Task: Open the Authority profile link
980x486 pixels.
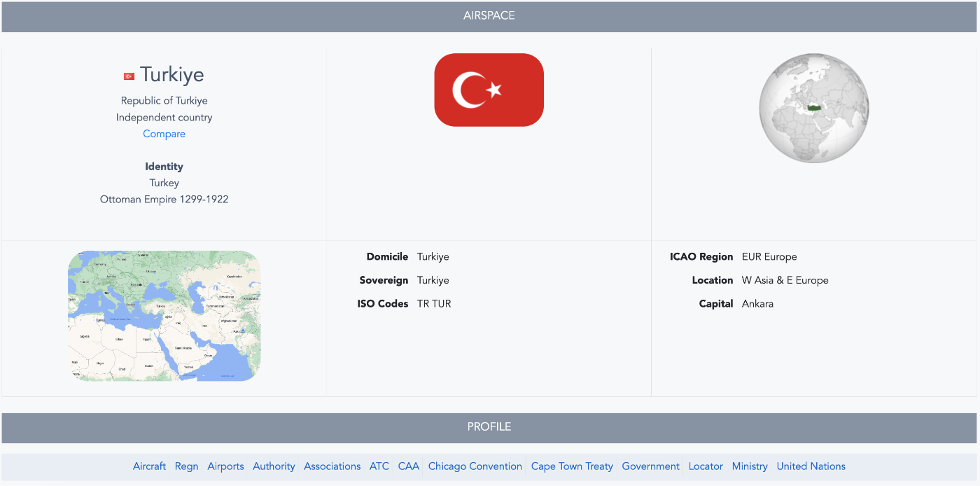Action: click(274, 466)
